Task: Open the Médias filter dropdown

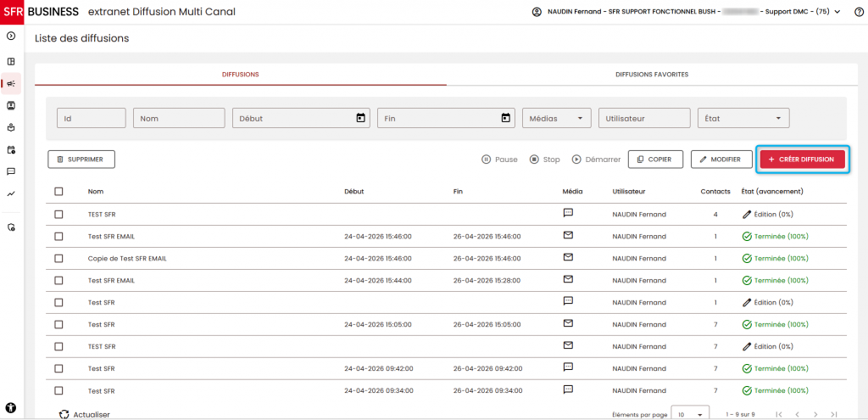Action: [556, 118]
